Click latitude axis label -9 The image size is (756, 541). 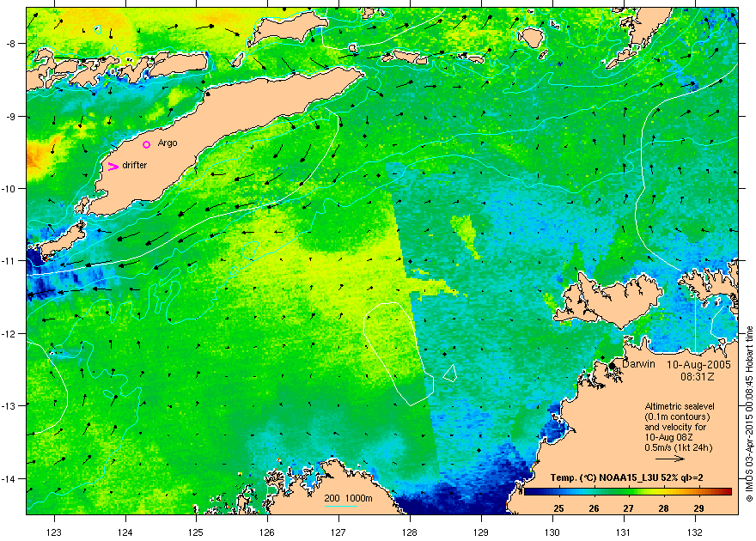coord(10,116)
